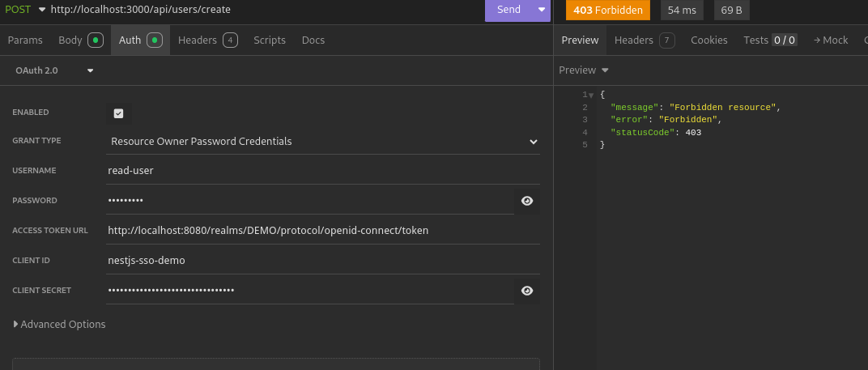Click the statusCode value 403
Image resolution: width=868 pixels, height=370 pixels.
tap(693, 133)
